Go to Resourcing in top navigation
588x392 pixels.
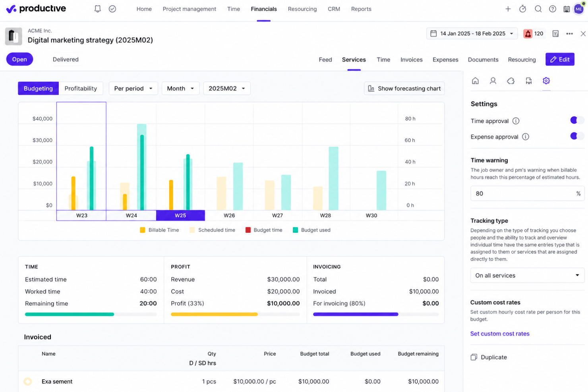(302, 9)
